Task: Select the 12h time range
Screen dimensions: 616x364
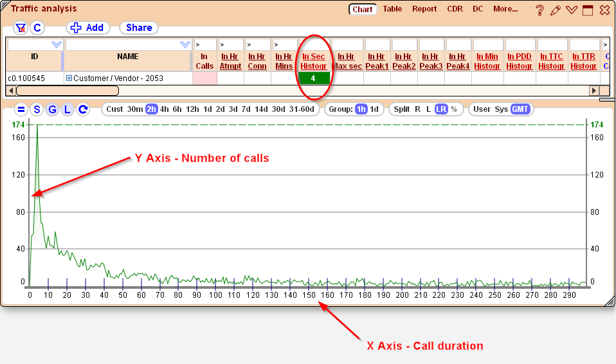Action: [x=192, y=109]
